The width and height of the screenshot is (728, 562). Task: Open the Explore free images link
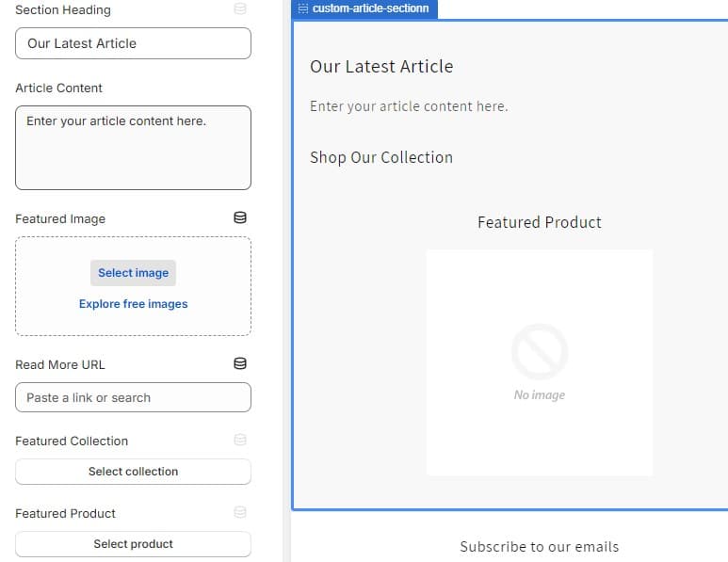click(133, 304)
